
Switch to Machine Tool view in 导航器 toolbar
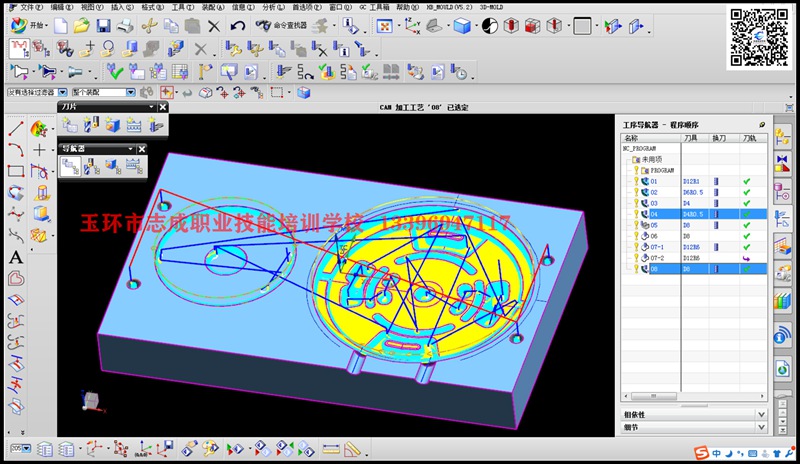(x=91, y=166)
